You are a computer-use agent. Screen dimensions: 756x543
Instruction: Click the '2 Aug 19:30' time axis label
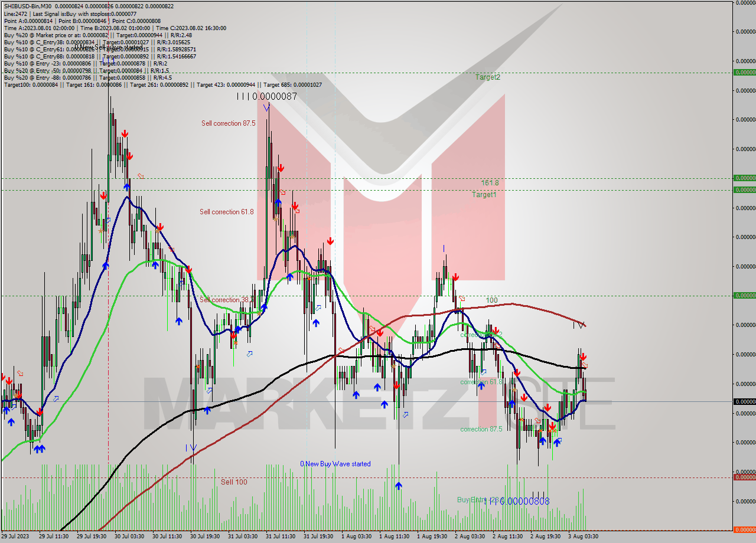(545, 537)
